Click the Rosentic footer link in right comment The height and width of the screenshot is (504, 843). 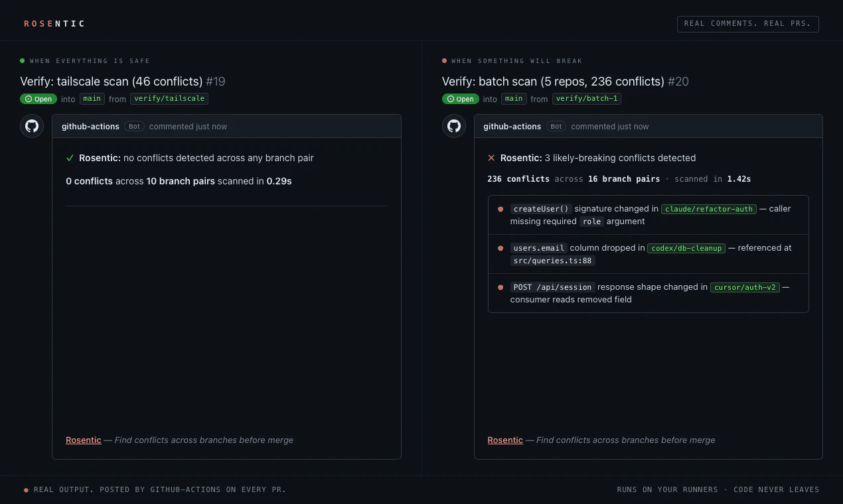click(505, 440)
